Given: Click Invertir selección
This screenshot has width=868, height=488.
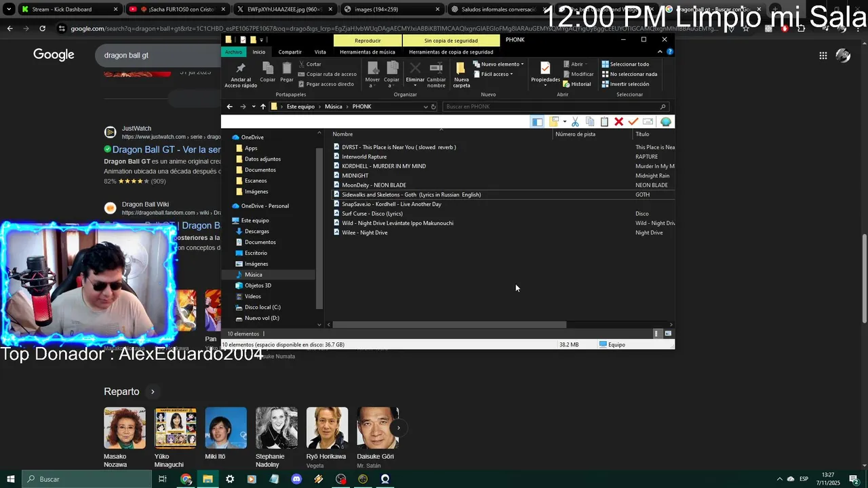Looking at the screenshot, I should pos(625,84).
